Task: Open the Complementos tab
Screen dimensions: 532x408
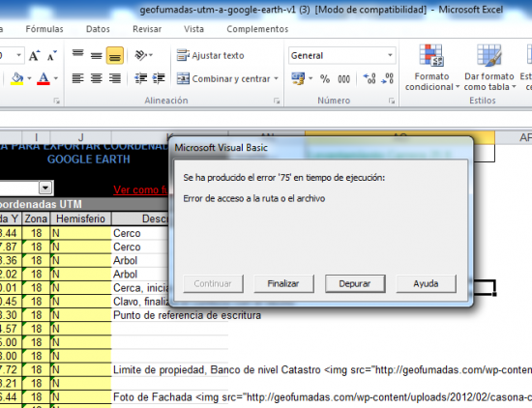Action: [x=257, y=29]
